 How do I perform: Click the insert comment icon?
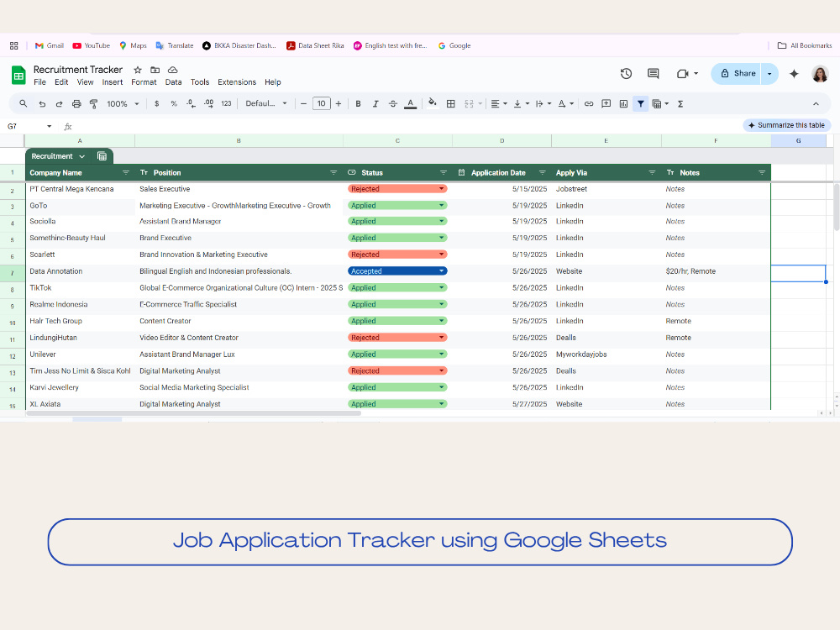click(x=606, y=104)
